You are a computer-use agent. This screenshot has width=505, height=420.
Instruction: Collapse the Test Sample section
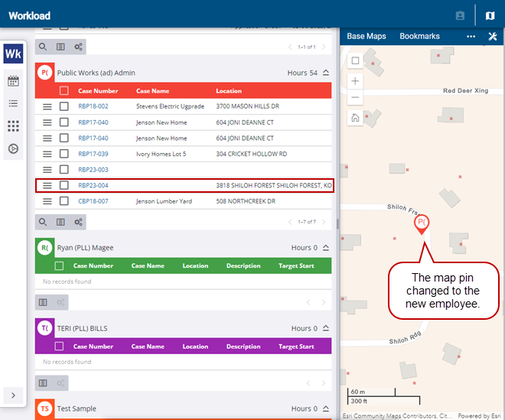click(326, 409)
